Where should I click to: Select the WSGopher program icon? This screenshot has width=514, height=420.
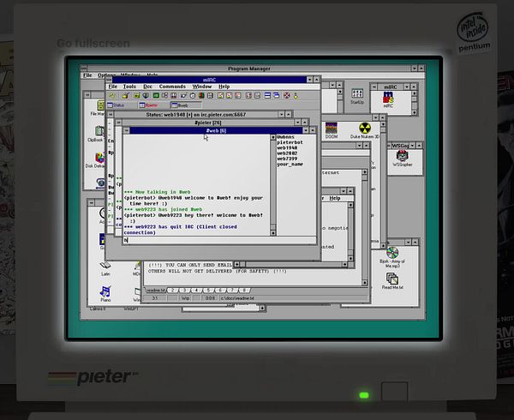[403, 159]
